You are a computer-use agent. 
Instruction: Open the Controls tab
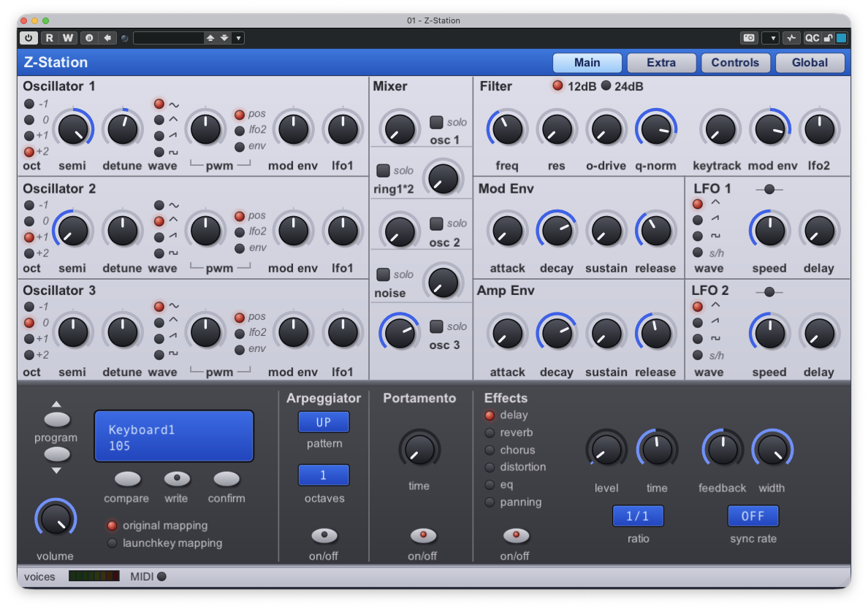[x=736, y=63]
